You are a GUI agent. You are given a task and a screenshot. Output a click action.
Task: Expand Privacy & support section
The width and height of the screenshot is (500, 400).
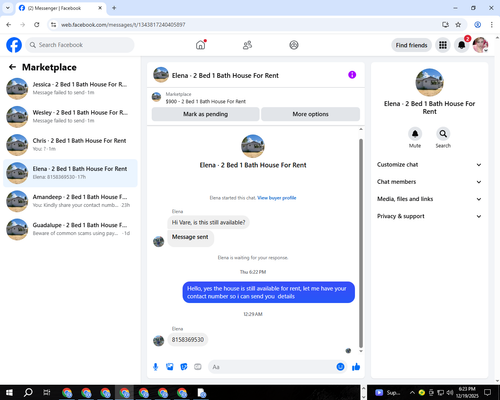point(429,216)
